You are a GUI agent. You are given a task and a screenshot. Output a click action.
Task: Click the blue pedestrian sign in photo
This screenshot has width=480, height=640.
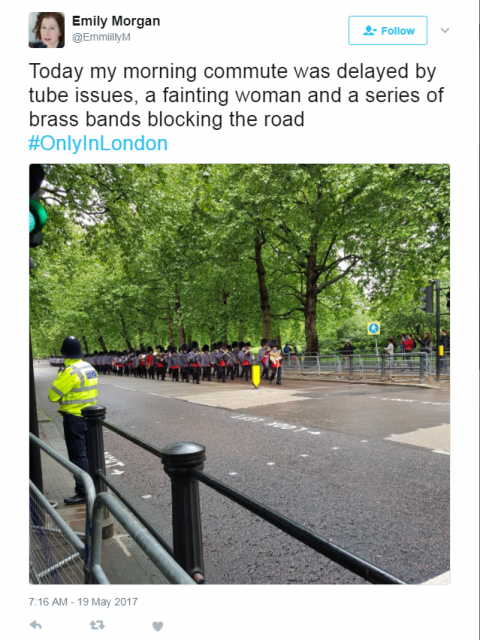[373, 328]
